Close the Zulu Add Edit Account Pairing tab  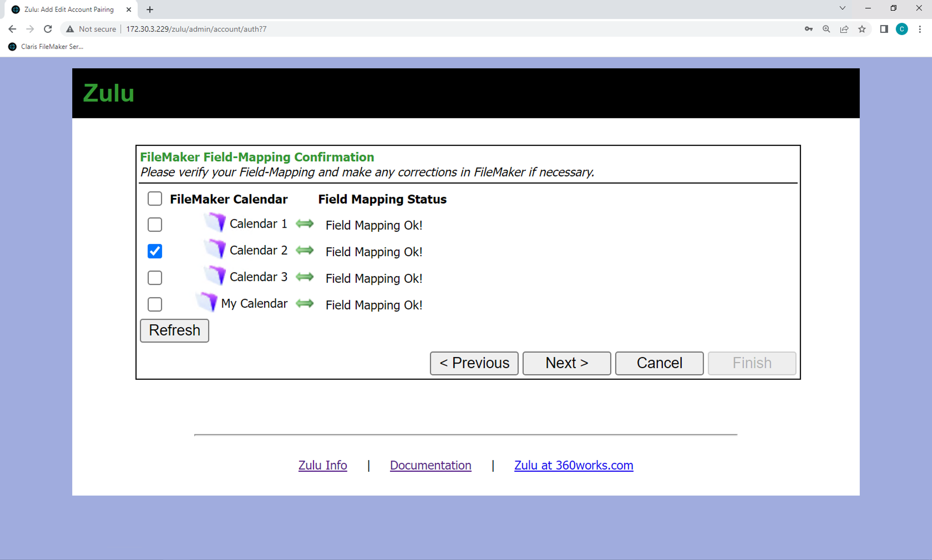[x=129, y=9]
